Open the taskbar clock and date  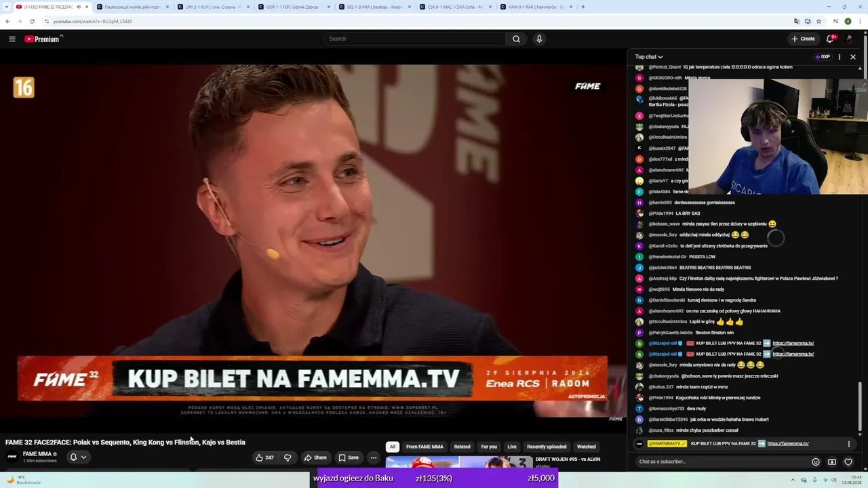point(850,480)
